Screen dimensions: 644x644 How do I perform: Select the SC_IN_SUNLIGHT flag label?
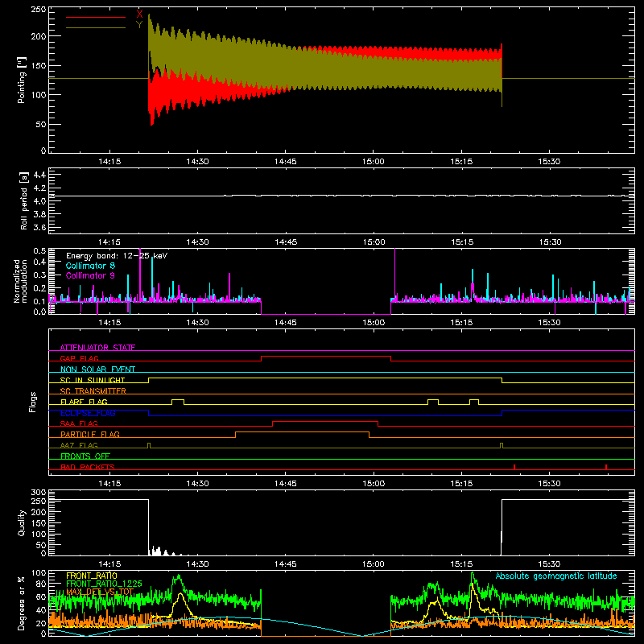(93, 380)
